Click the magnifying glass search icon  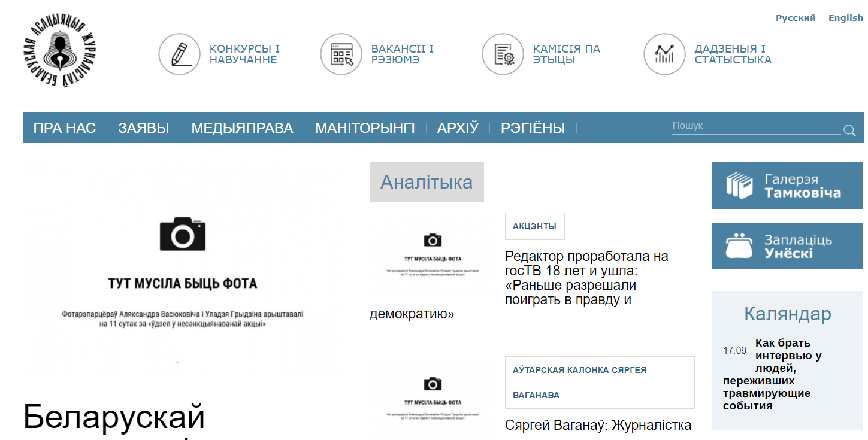[x=849, y=131]
